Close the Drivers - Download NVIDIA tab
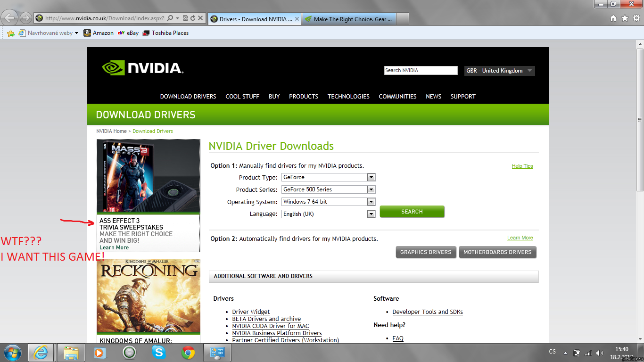This screenshot has width=644, height=362. 297,19
